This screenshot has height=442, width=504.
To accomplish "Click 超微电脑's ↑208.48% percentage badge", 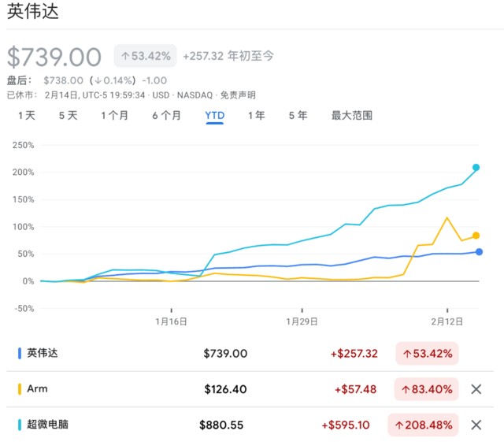I will point(424,425).
